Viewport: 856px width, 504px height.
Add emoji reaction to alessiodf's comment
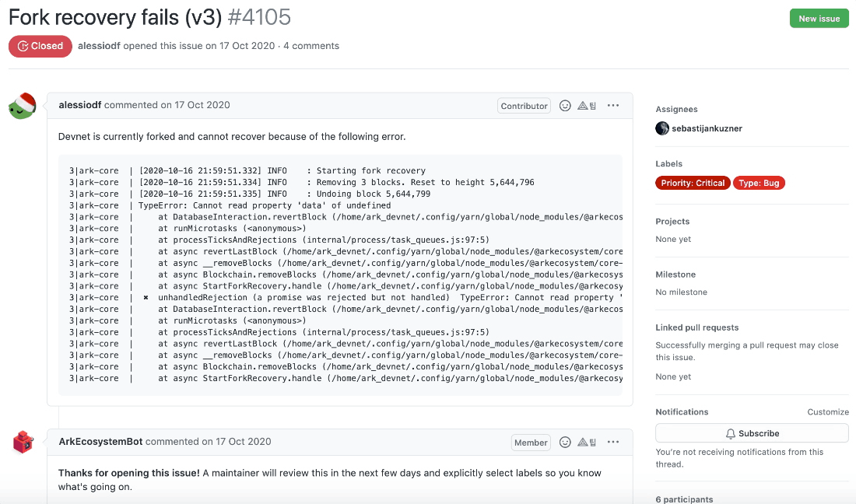point(565,106)
